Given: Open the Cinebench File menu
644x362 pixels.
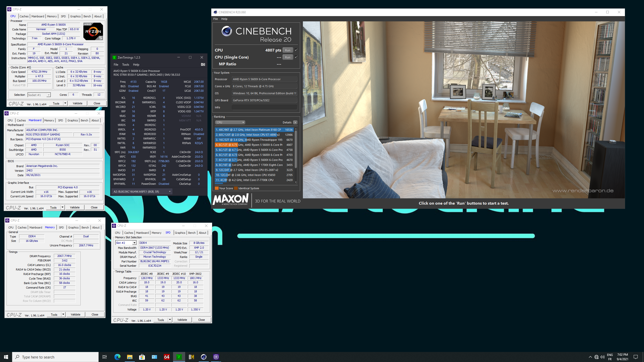Looking at the screenshot, I should coord(216,19).
